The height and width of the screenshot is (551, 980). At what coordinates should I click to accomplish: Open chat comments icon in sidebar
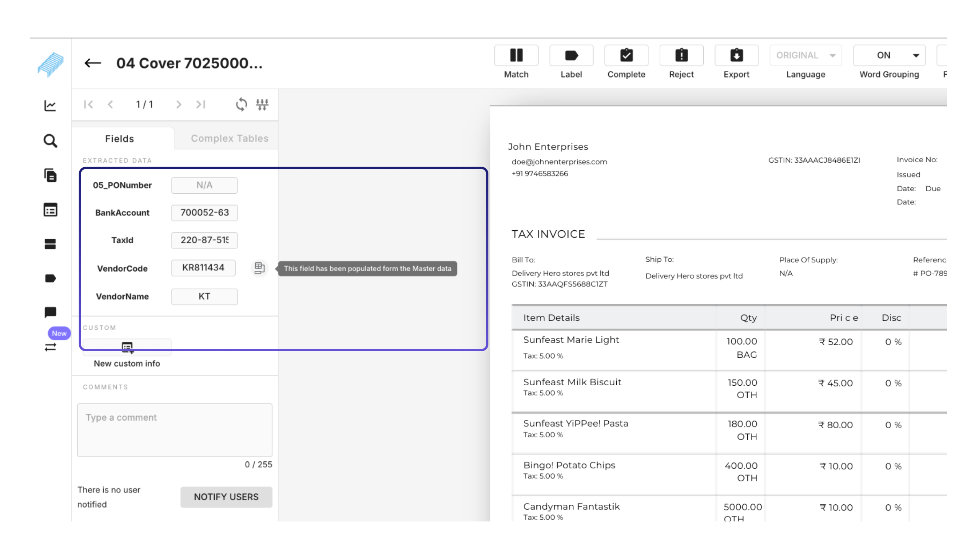[50, 312]
